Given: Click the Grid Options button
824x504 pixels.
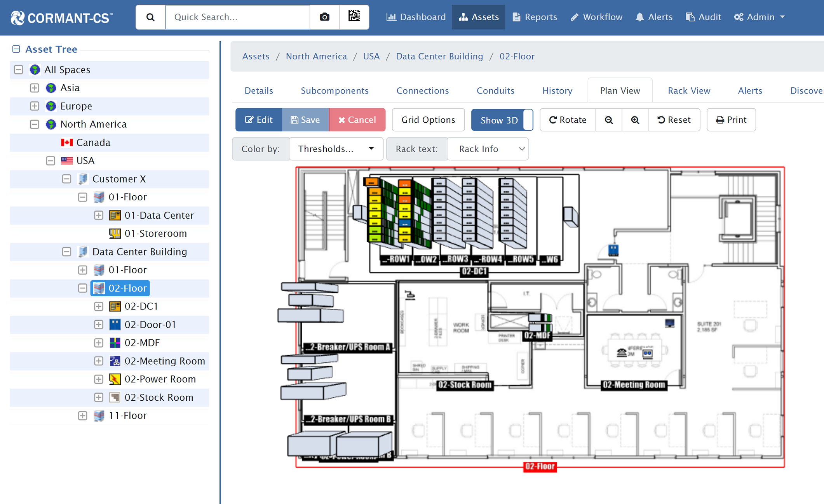Looking at the screenshot, I should coord(428,120).
